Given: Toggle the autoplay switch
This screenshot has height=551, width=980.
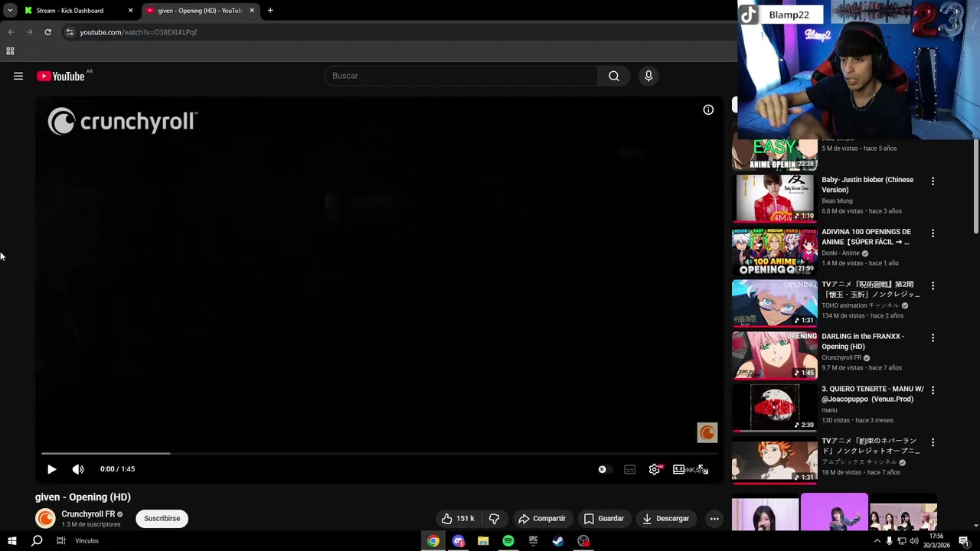Looking at the screenshot, I should pyautogui.click(x=604, y=469).
